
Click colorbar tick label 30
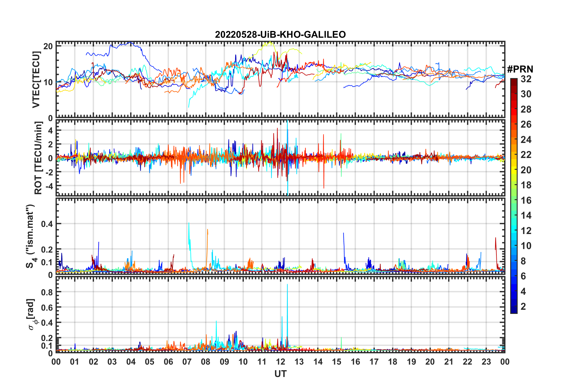[x=526, y=94]
